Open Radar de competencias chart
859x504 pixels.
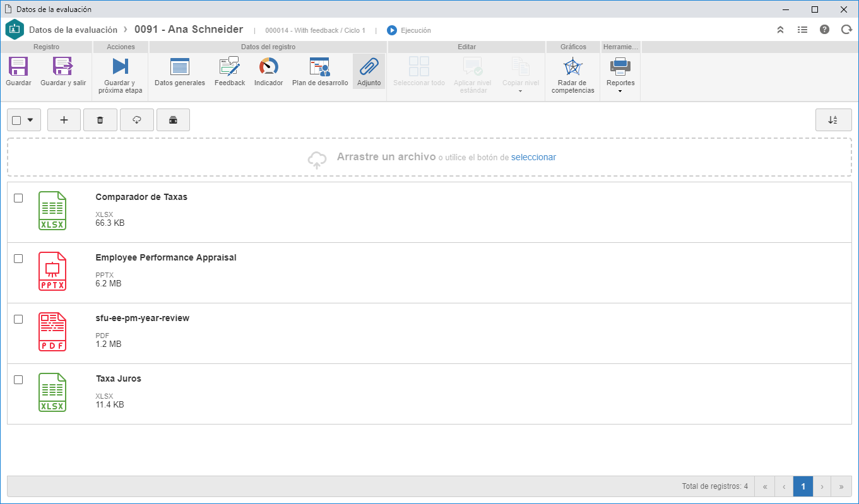coord(572,76)
